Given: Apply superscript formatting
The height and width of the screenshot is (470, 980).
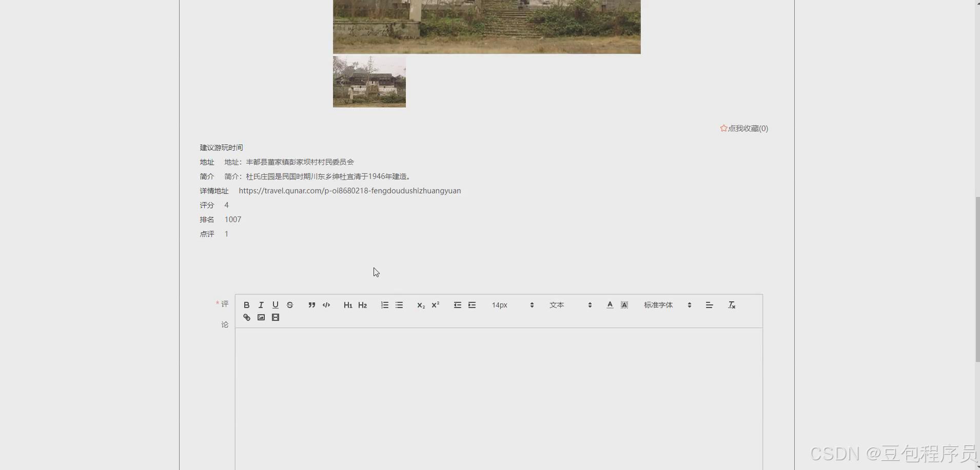Looking at the screenshot, I should click(x=435, y=305).
